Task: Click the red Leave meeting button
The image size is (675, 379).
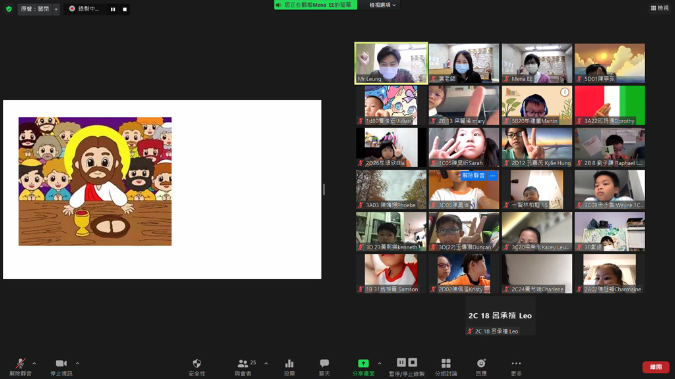Action: [x=656, y=367]
